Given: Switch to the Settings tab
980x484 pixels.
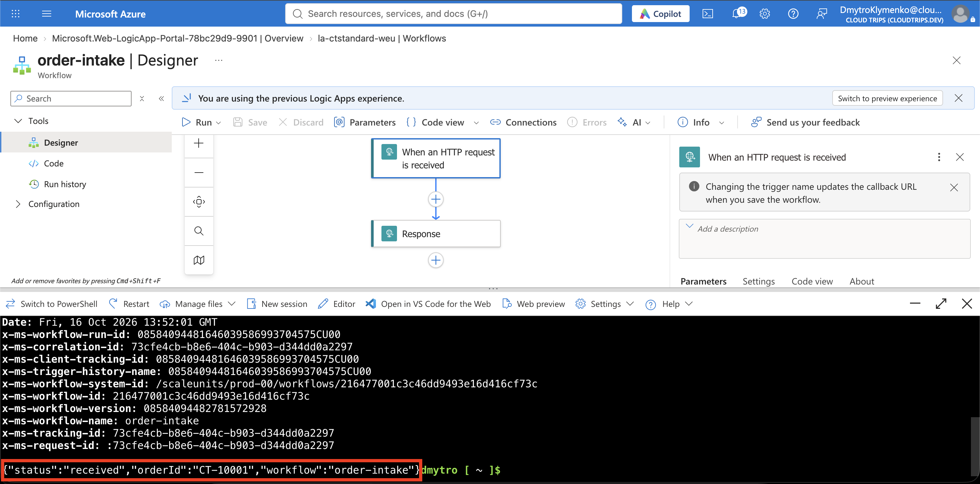Looking at the screenshot, I should [x=759, y=281].
